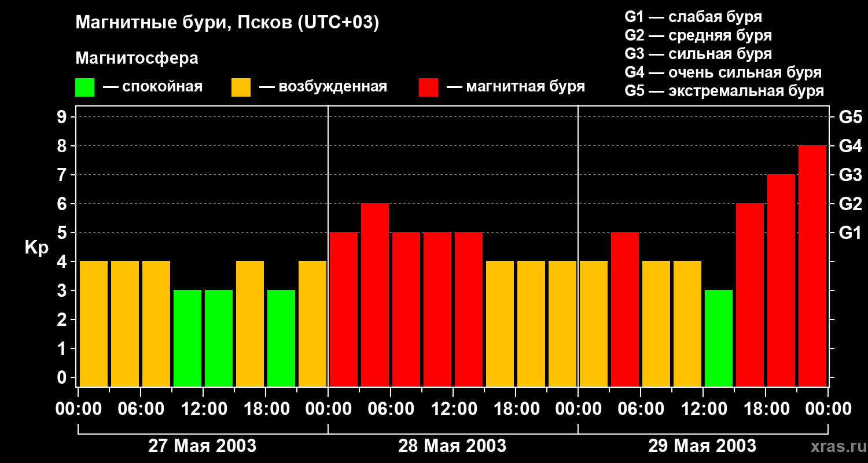Click the last yellow bar on 27 May
This screenshot has width=868, height=463.
(x=312, y=324)
